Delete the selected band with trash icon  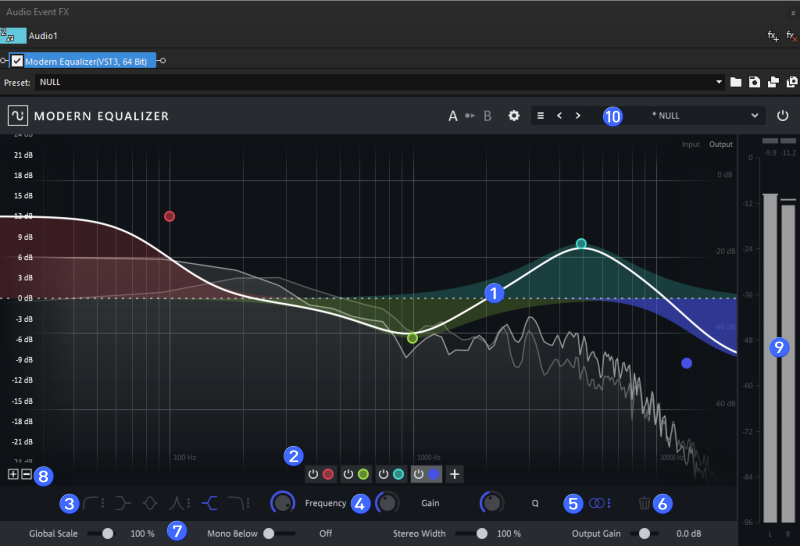click(645, 504)
